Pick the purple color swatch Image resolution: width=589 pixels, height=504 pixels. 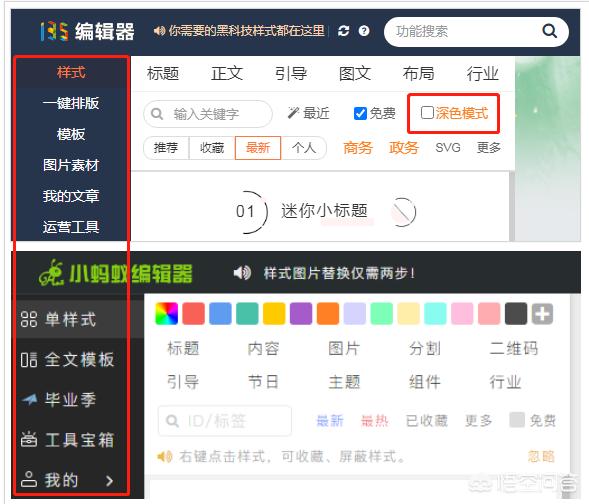(x=301, y=314)
